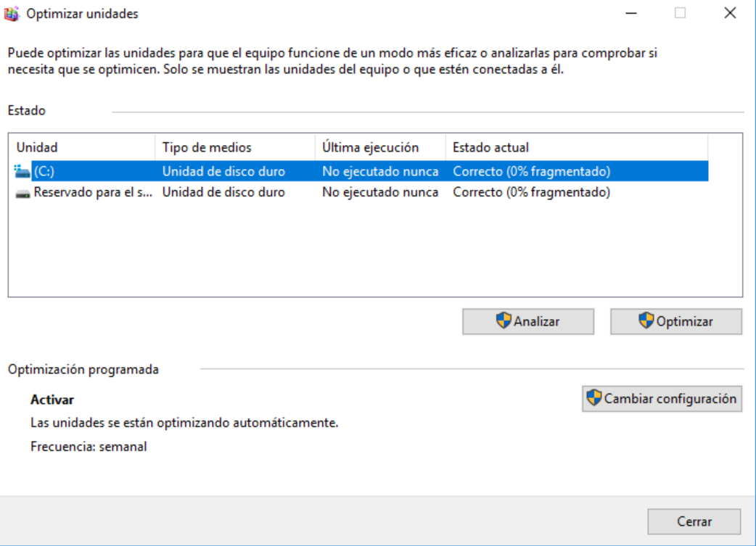The image size is (756, 546).
Task: Click the Optimizar button label
Action: pyautogui.click(x=684, y=321)
